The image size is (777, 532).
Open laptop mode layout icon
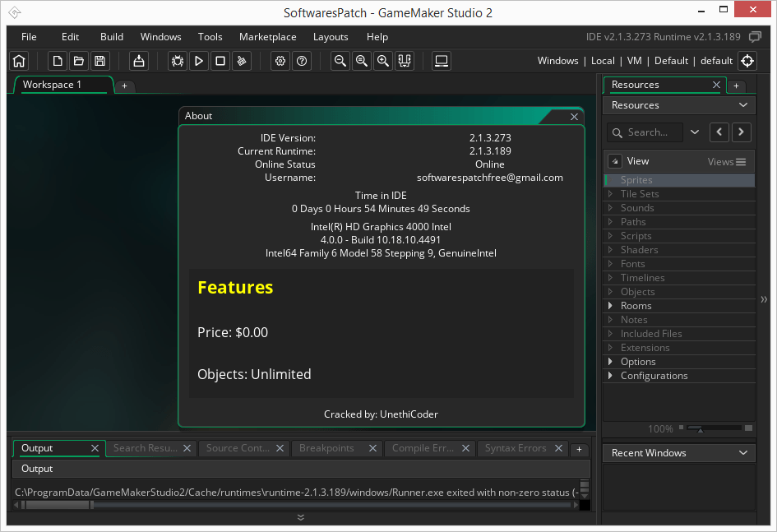point(441,61)
